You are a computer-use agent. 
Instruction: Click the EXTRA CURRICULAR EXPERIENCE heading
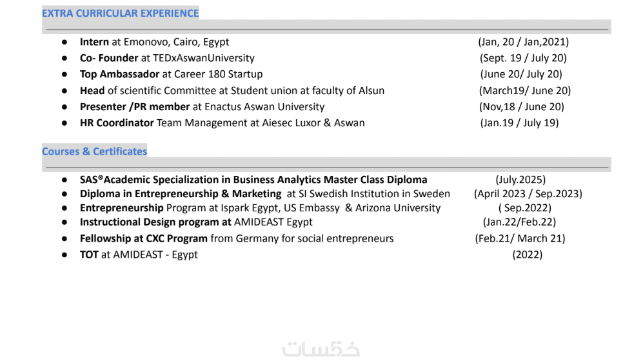pyautogui.click(x=121, y=13)
